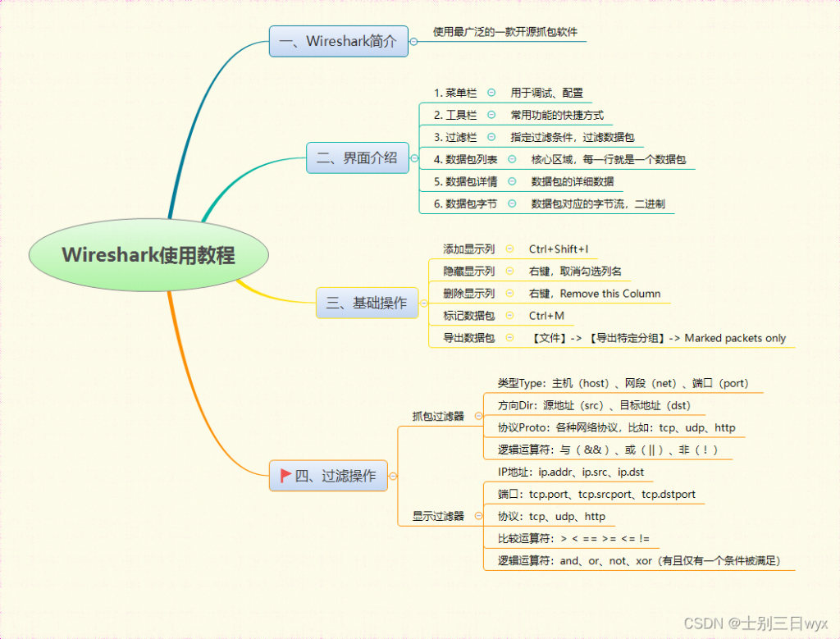The height and width of the screenshot is (639, 840).
Task: Select the central Wireshark使用教程 topic
Action: pyautogui.click(x=148, y=255)
